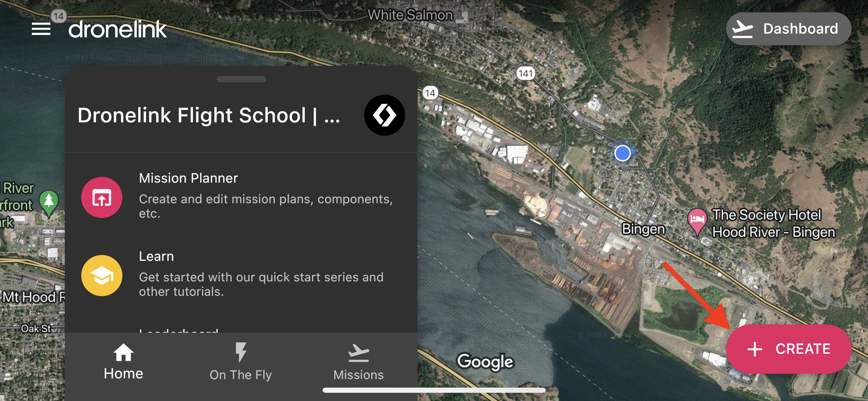Screen dimensions: 868x401
Task: Click the Learn section icon
Action: pos(103,275)
